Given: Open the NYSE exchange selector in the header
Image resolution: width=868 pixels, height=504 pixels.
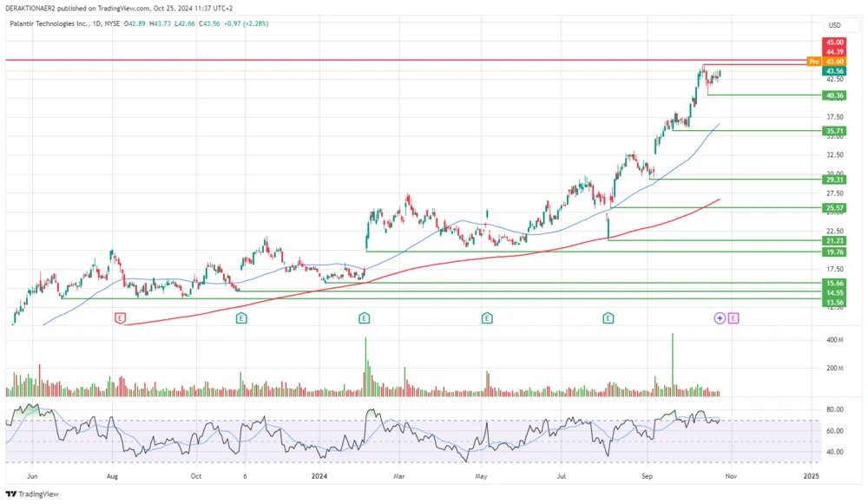Looking at the screenshot, I should [x=114, y=25].
